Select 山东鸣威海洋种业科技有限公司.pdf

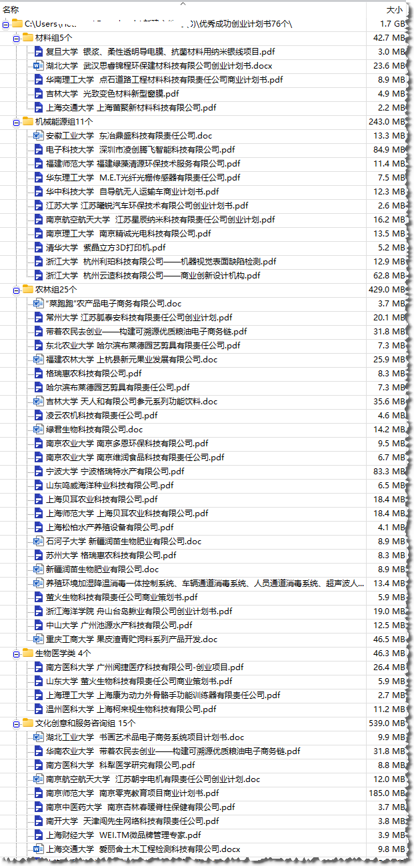click(x=109, y=485)
